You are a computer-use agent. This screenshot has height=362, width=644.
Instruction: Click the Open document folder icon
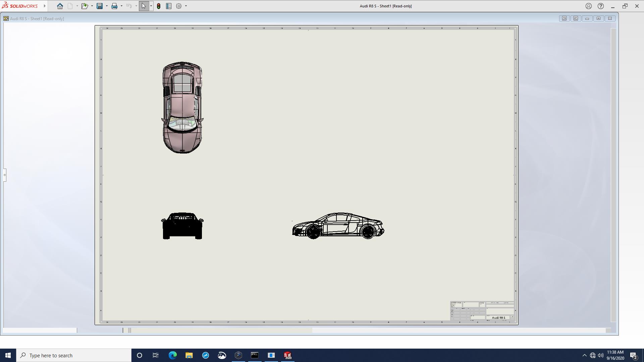click(85, 6)
